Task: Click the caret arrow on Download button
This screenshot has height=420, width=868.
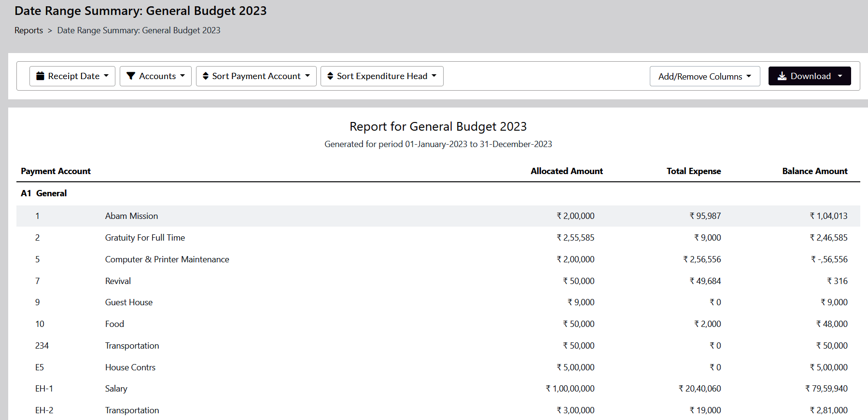Action: click(x=840, y=76)
